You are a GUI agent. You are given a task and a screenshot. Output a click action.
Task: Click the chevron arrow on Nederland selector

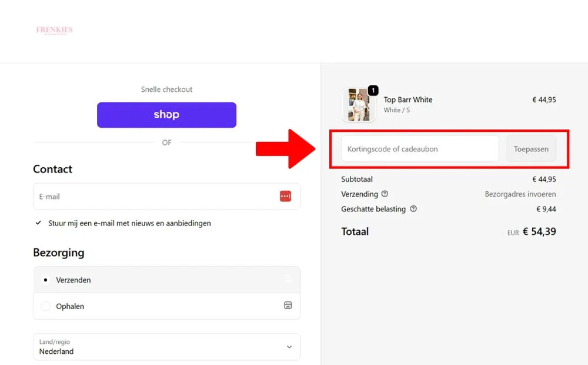click(x=289, y=347)
